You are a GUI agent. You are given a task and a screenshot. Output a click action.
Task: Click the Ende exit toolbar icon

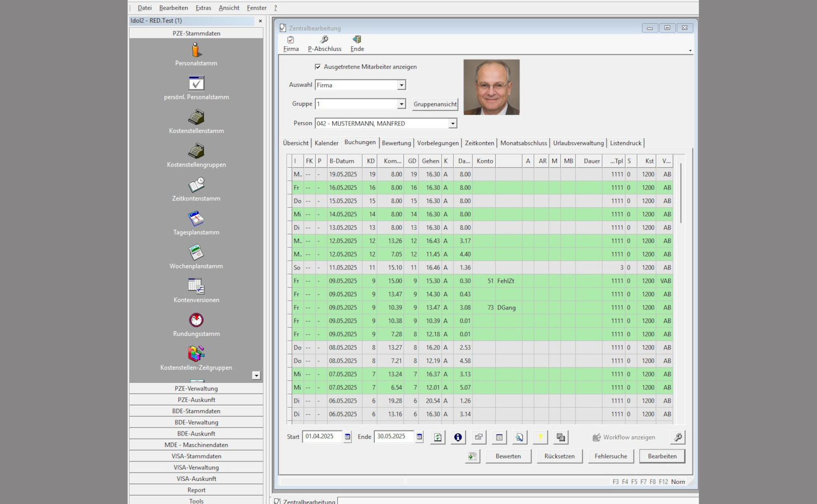[x=357, y=40]
